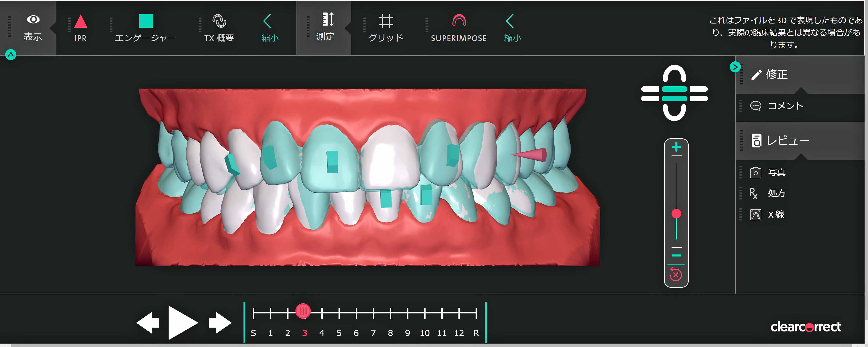
Task: Open the レビュー review section
Action: coord(800,141)
